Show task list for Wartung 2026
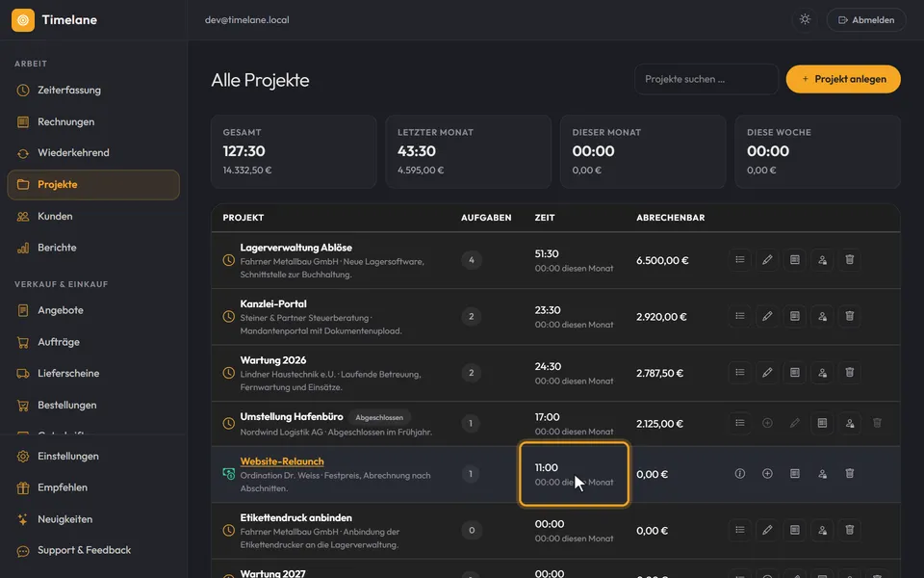The width and height of the screenshot is (924, 578). (x=739, y=372)
